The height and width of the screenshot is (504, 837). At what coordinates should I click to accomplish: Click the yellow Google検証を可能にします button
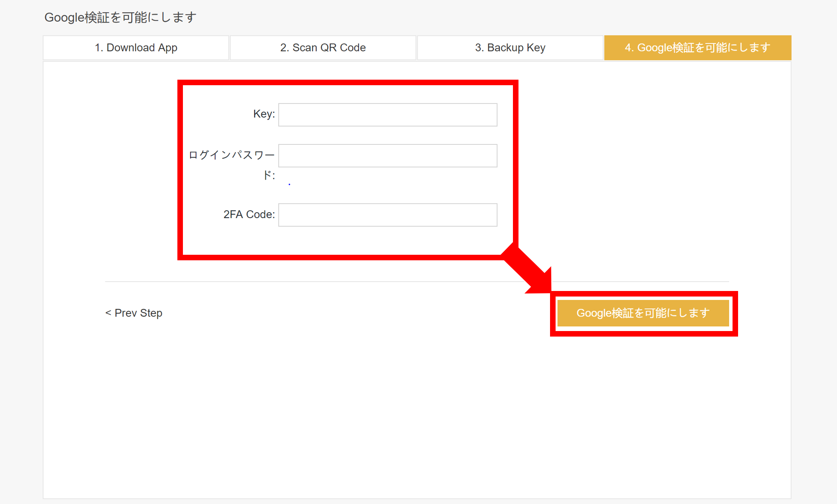643,313
